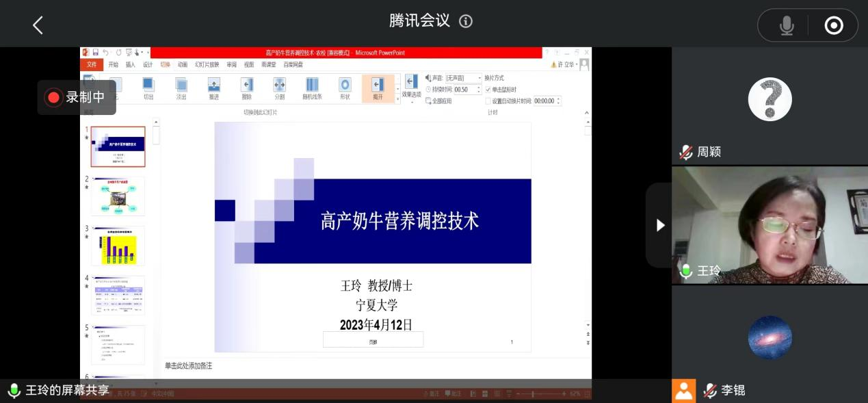Select the 分割 transition effect
This screenshot has height=403, width=868.
[279, 89]
